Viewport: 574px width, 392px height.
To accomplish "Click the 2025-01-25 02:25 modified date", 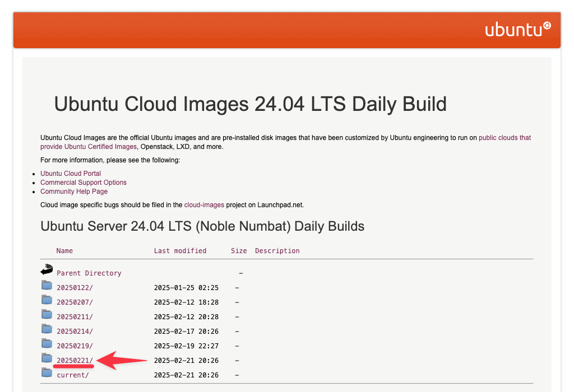I will tap(186, 288).
